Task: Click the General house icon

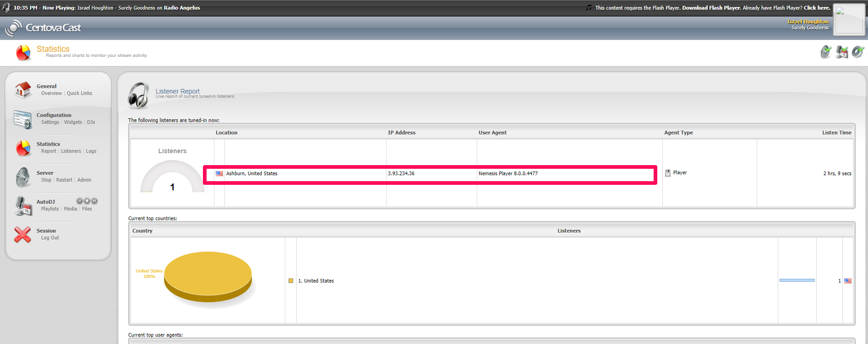Action: pyautogui.click(x=22, y=90)
